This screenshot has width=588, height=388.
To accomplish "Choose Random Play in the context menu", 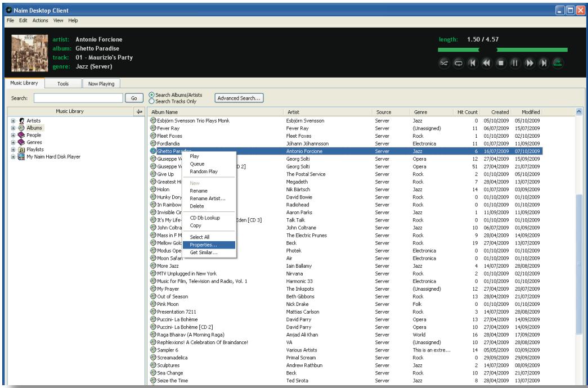I will pyautogui.click(x=209, y=172).
